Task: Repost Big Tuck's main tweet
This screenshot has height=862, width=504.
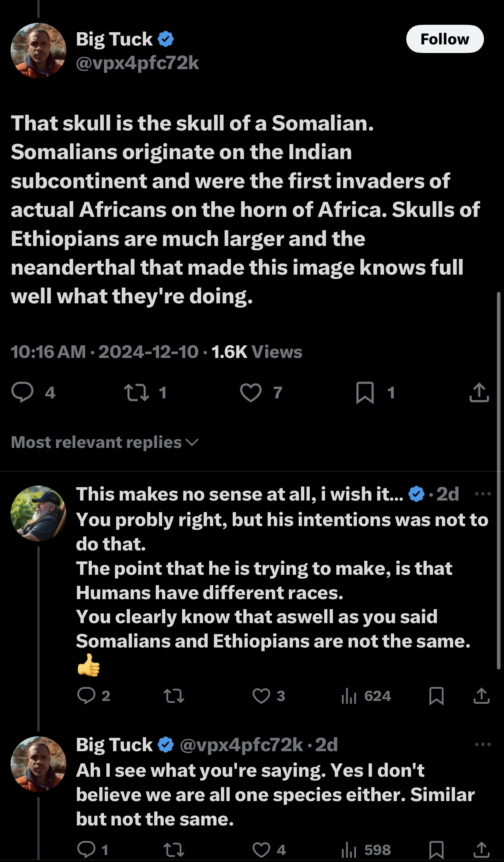Action: 136,392
